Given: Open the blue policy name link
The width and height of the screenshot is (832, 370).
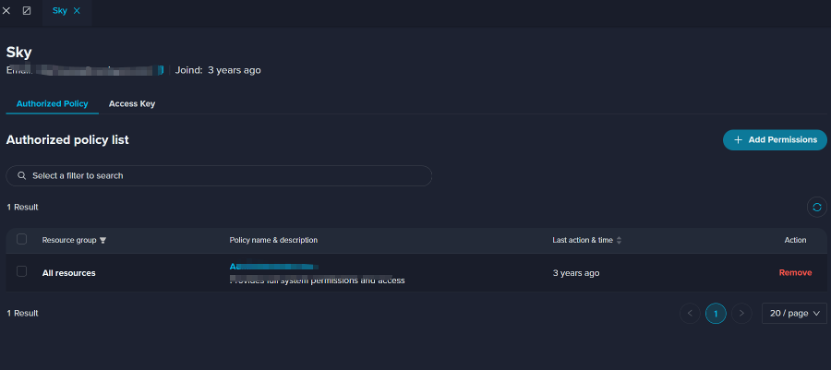Looking at the screenshot, I should pos(274,266).
